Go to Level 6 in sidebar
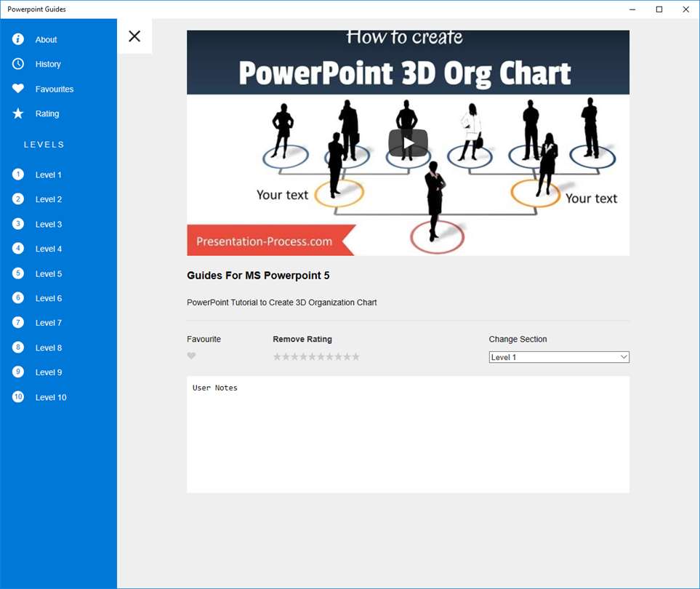This screenshot has height=589, width=700. tap(49, 298)
